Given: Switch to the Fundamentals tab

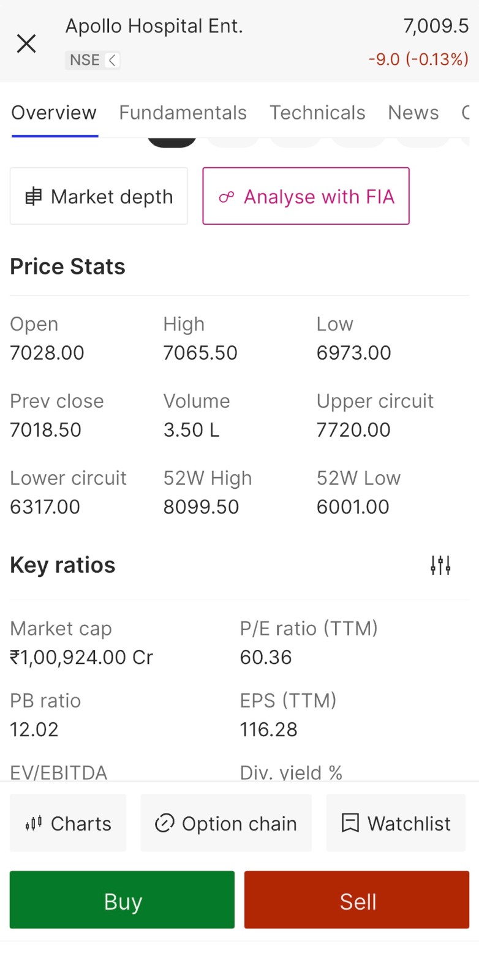Looking at the screenshot, I should [x=183, y=113].
